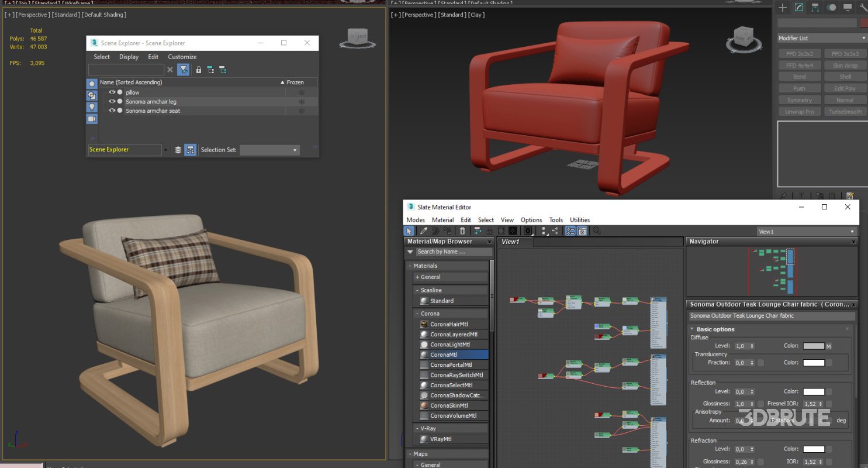Open the Modifier List dropdown
This screenshot has height=468, width=868.
821,37
